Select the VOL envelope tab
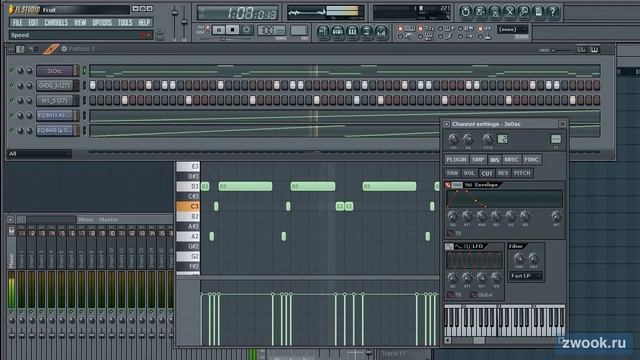The image size is (640, 360). [x=469, y=173]
